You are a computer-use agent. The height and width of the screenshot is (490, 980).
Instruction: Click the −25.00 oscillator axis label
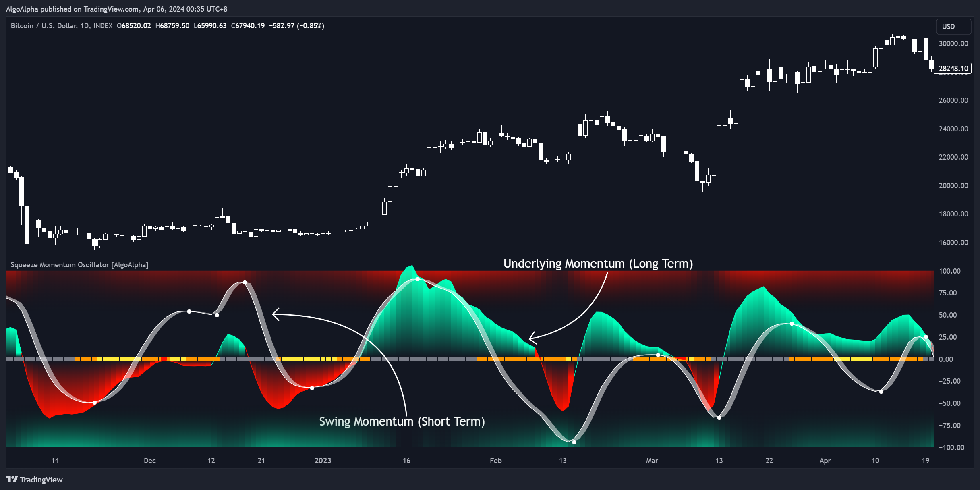(950, 381)
